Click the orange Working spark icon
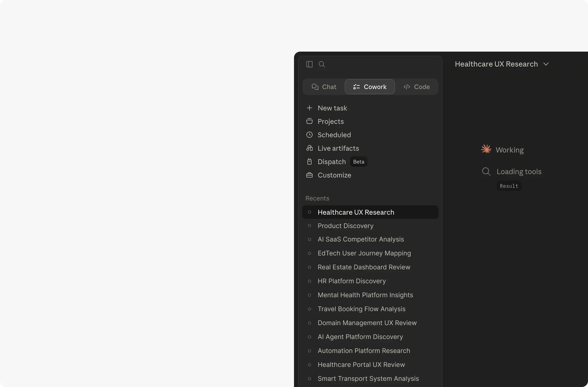Viewport: 588px width, 387px height. coord(486,149)
